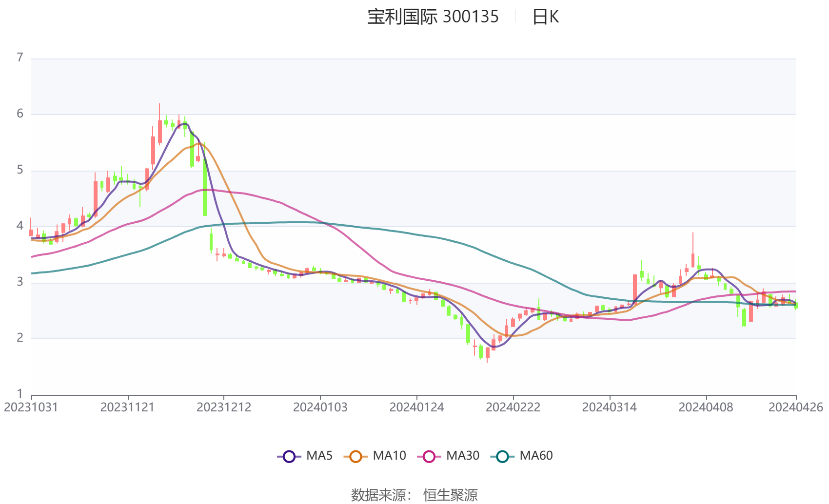Click the x-axis date 20231212
The image size is (829, 504).
[224, 407]
